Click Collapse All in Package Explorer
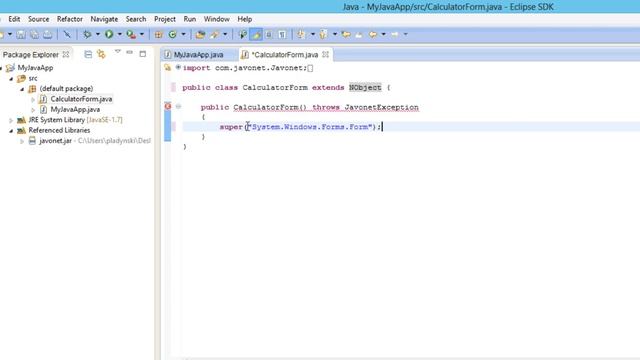The width and height of the screenshot is (640, 360). pyautogui.click(x=88, y=54)
